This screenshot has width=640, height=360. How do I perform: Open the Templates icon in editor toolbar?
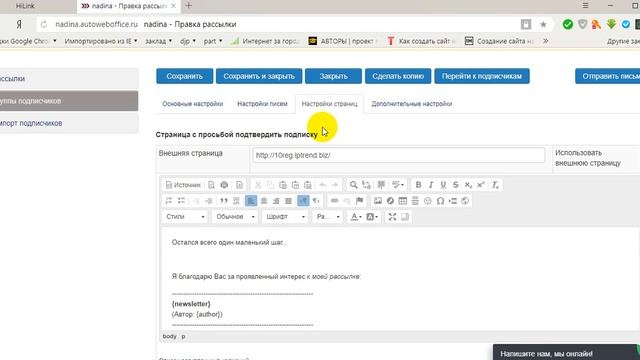(239, 185)
